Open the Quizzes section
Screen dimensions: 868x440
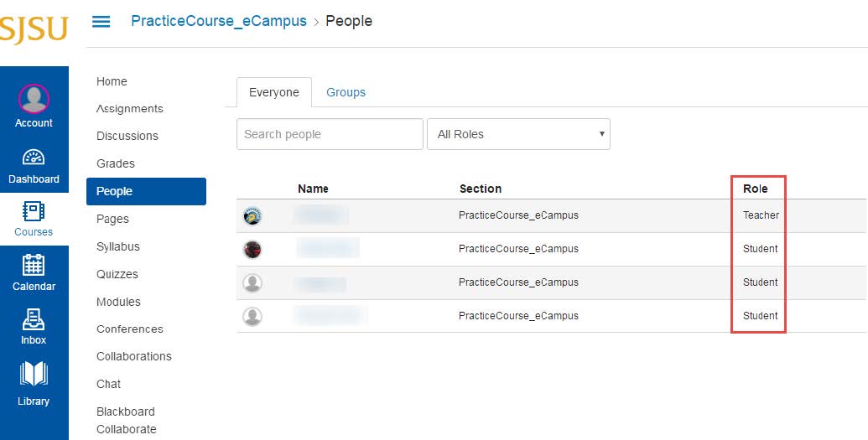point(117,274)
